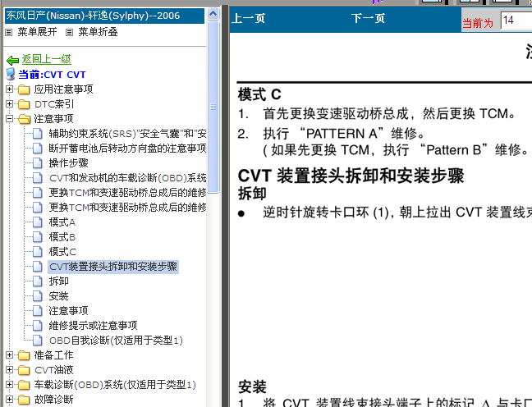This screenshot has height=407, width=532.
Task: Click 菜单折叠 to collapse menu
Action: pyautogui.click(x=98, y=32)
